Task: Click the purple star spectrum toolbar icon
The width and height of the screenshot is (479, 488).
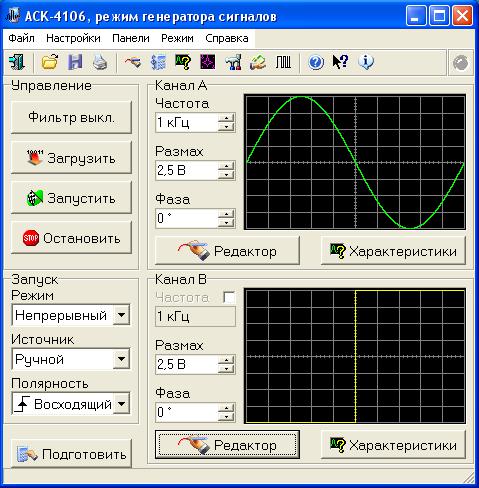Action: tap(208, 62)
